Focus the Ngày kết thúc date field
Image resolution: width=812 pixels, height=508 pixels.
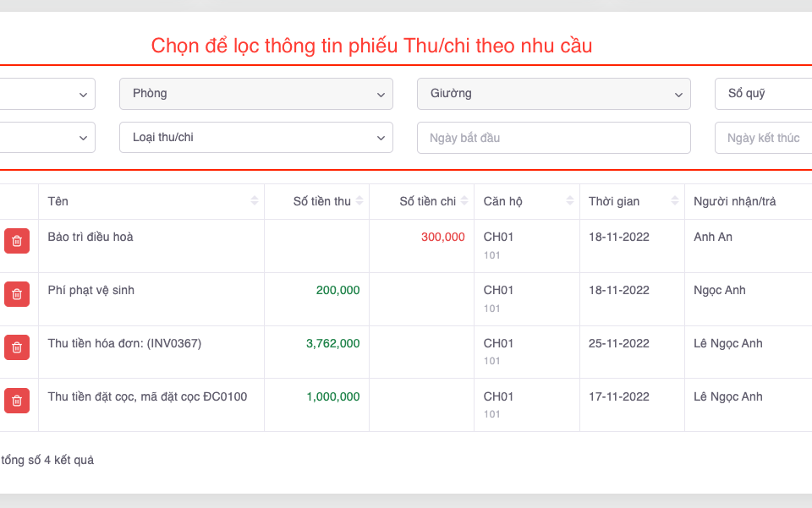[x=763, y=138]
